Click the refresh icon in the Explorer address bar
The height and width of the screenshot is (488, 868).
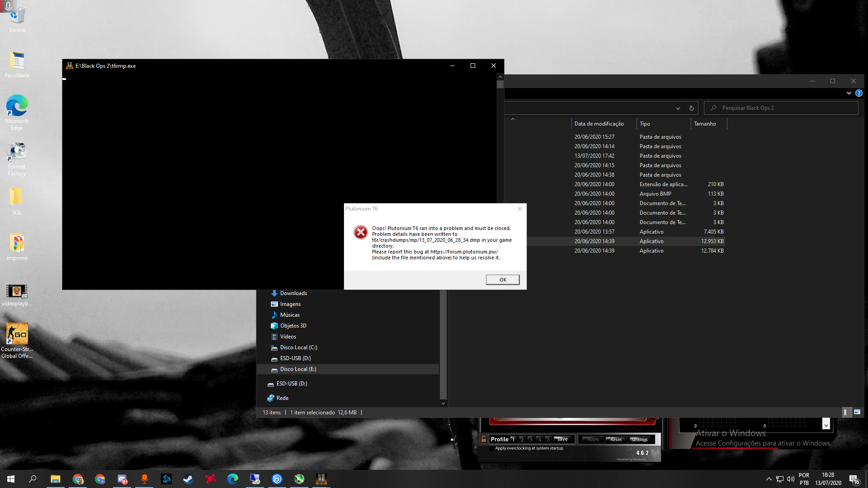click(691, 108)
